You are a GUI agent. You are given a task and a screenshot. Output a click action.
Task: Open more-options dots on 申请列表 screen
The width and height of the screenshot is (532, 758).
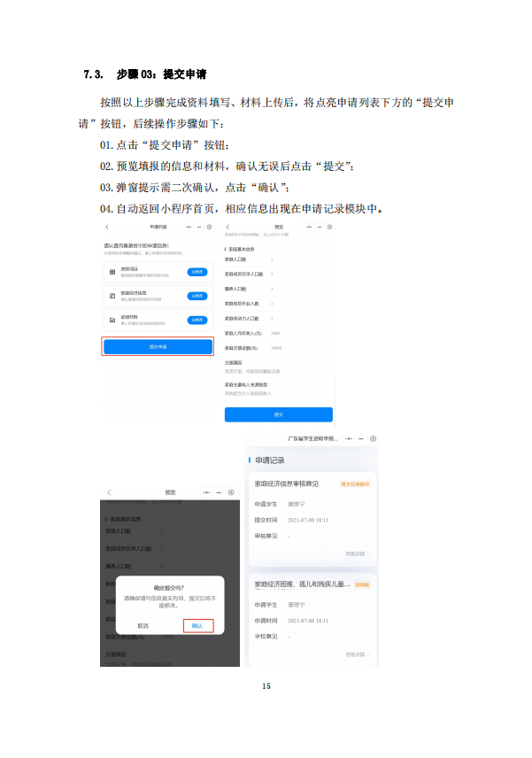(x=189, y=227)
